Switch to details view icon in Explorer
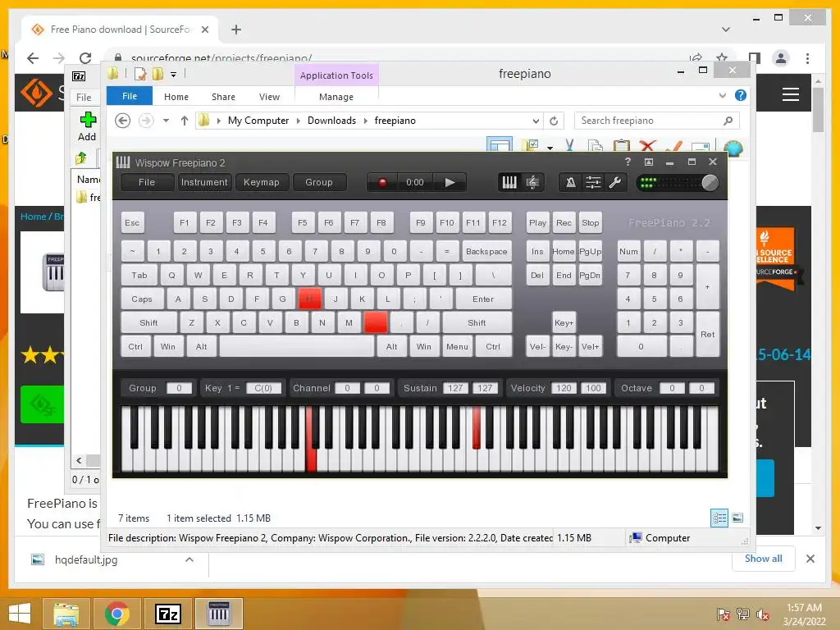This screenshot has height=630, width=840. (x=719, y=518)
